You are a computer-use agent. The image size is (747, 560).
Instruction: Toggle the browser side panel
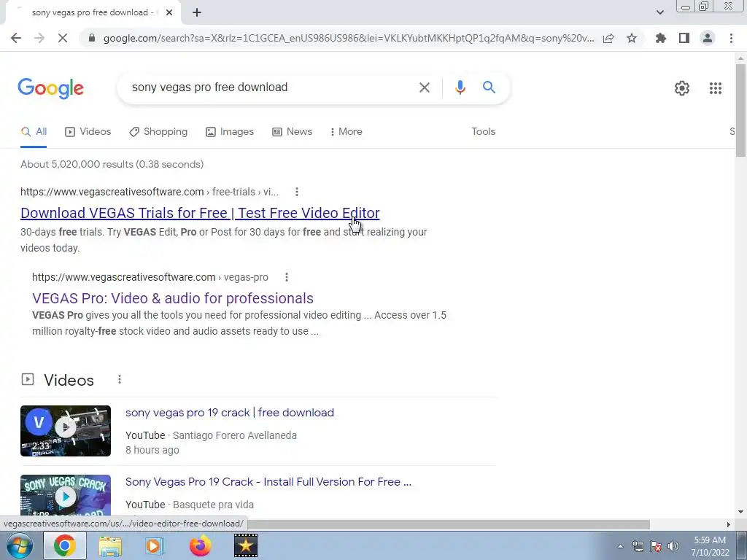tap(684, 38)
